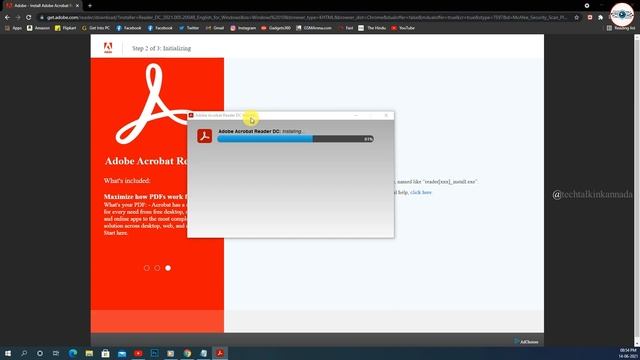
Task: Click the Acrobat icon in installer dialog
Action: (204, 136)
